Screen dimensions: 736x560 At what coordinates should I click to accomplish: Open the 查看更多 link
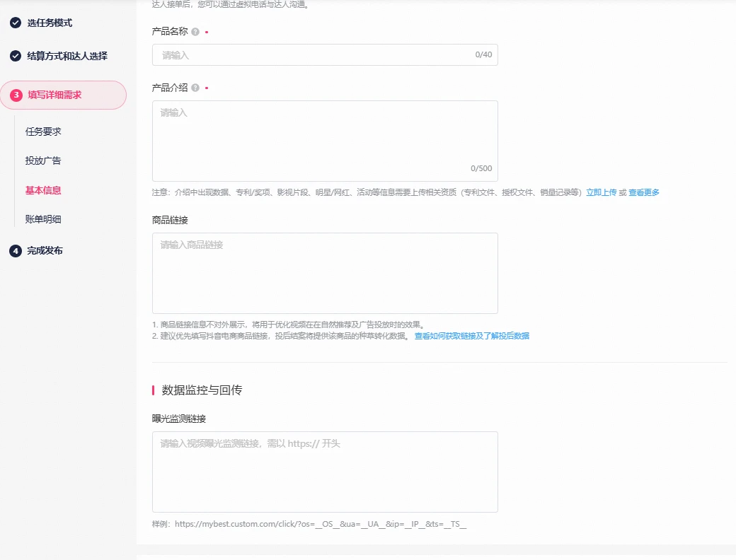[643, 192]
